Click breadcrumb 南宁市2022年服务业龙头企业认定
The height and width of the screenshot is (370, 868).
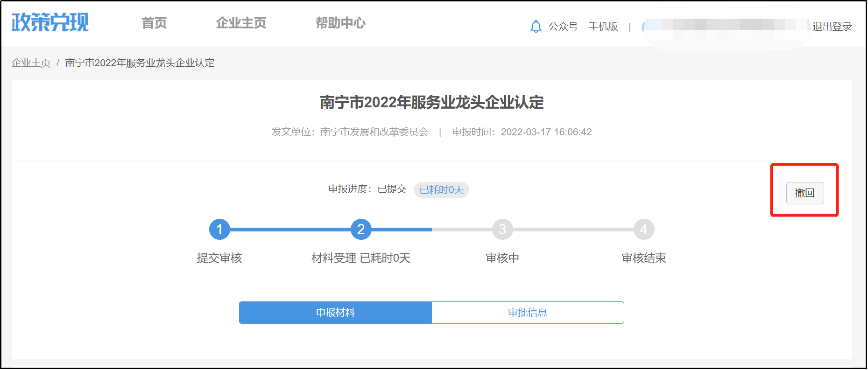(x=140, y=63)
